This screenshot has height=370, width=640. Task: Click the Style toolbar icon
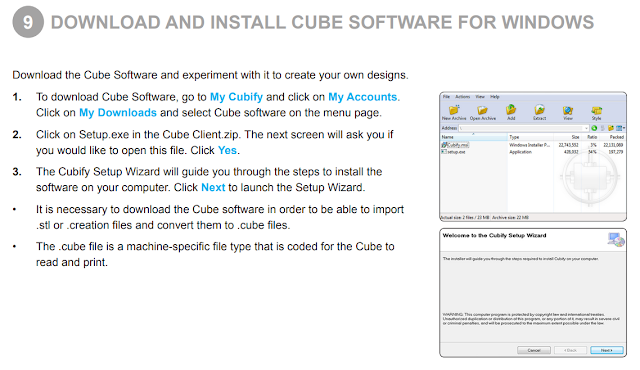click(x=597, y=112)
